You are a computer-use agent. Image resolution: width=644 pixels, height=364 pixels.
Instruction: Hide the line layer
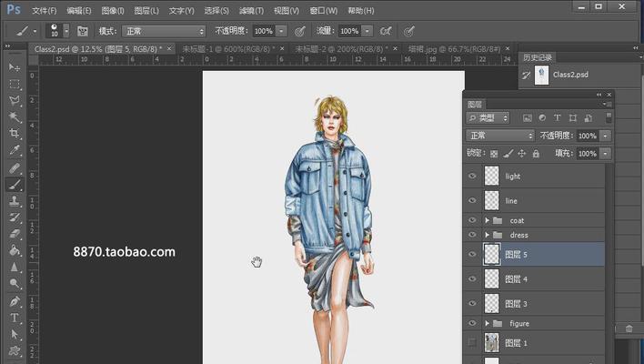[472, 200]
